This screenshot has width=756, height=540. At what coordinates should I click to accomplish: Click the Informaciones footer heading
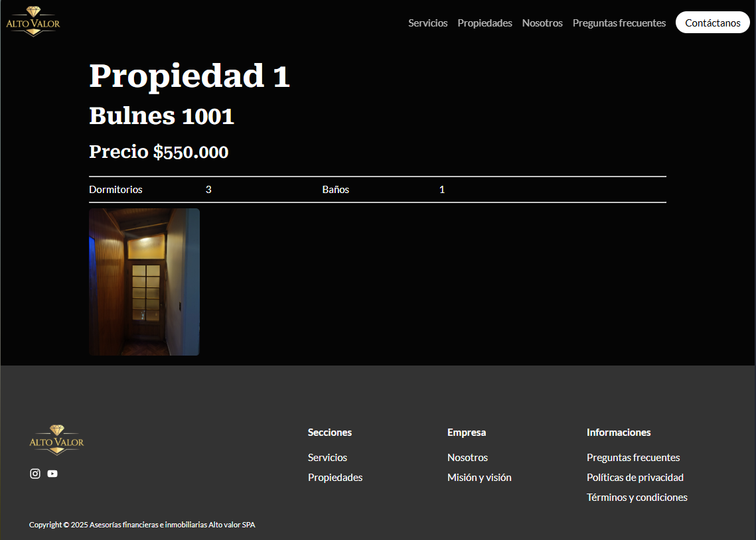click(619, 432)
